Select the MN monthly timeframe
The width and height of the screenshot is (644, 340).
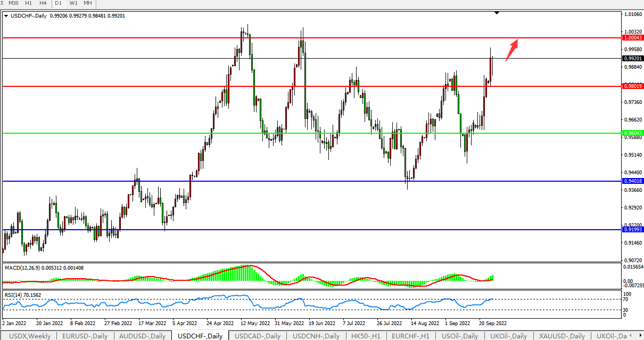tap(88, 3)
